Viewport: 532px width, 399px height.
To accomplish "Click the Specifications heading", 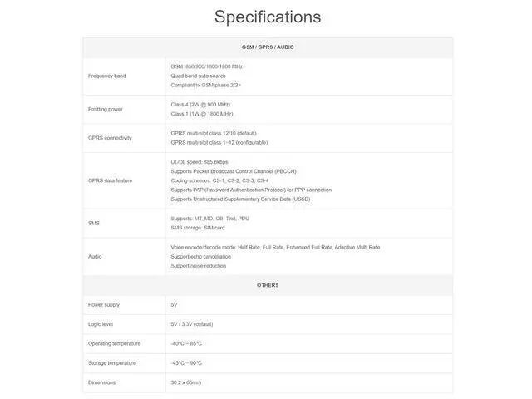I will point(268,17).
